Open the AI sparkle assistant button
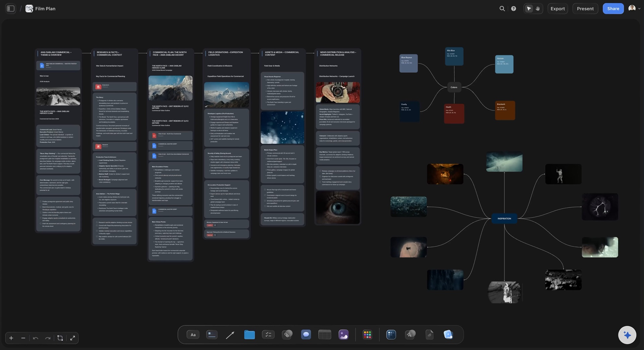 (627, 335)
